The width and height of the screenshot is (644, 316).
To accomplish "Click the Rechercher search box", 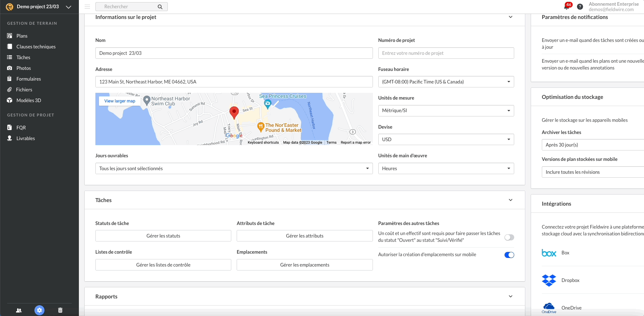I will [x=131, y=7].
